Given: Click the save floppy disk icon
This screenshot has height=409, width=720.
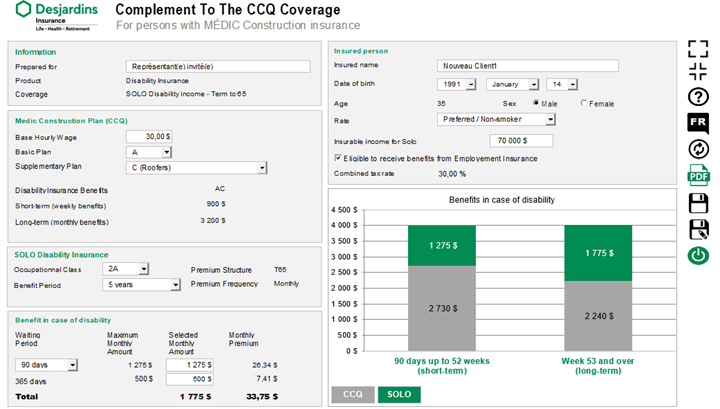Looking at the screenshot, I should (698, 203).
